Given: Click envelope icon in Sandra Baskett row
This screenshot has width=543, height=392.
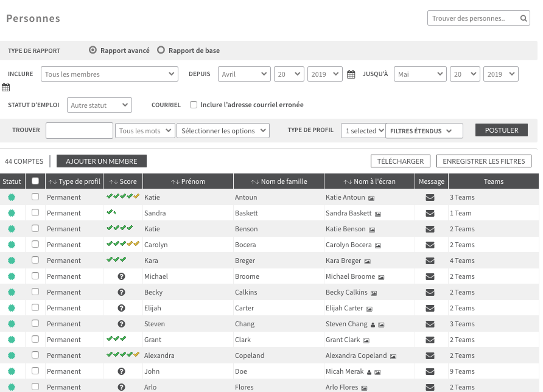Looking at the screenshot, I should click(x=430, y=213).
